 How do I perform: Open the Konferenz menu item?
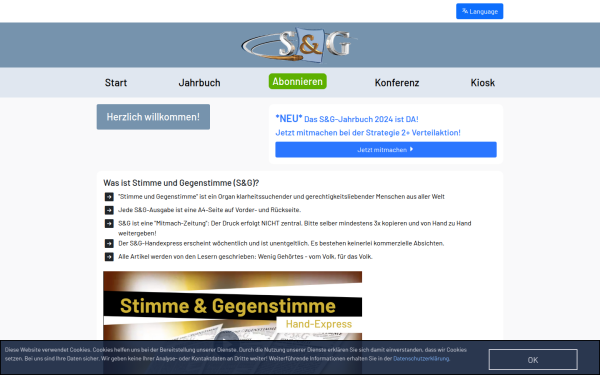[x=397, y=83]
